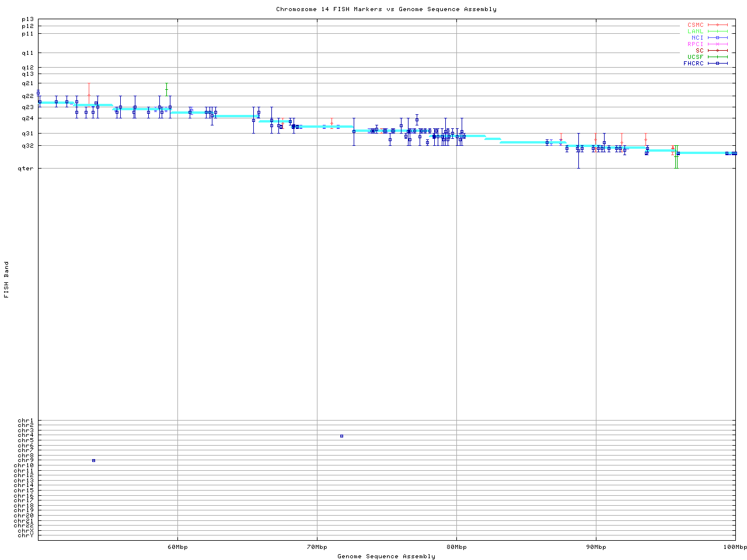The image size is (747, 560).
Task: Click the chart title 'Chromosome 14 FISH Markers'
Action: click(386, 9)
